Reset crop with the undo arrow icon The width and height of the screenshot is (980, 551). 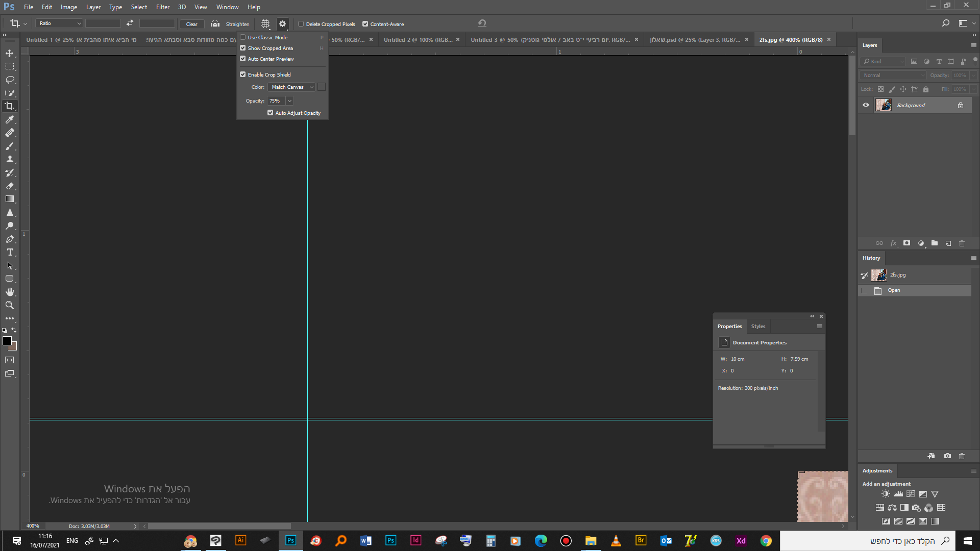click(482, 23)
